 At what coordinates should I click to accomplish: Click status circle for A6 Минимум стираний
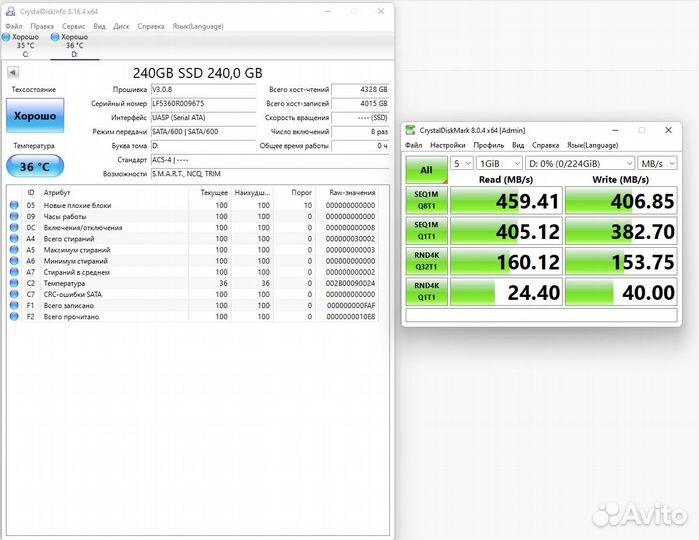pos(14,261)
